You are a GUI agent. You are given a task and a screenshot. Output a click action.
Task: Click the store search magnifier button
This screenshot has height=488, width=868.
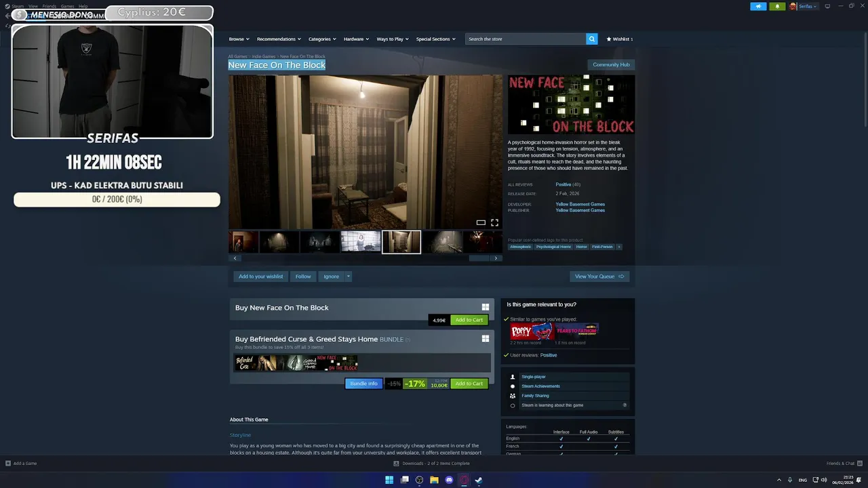[592, 39]
